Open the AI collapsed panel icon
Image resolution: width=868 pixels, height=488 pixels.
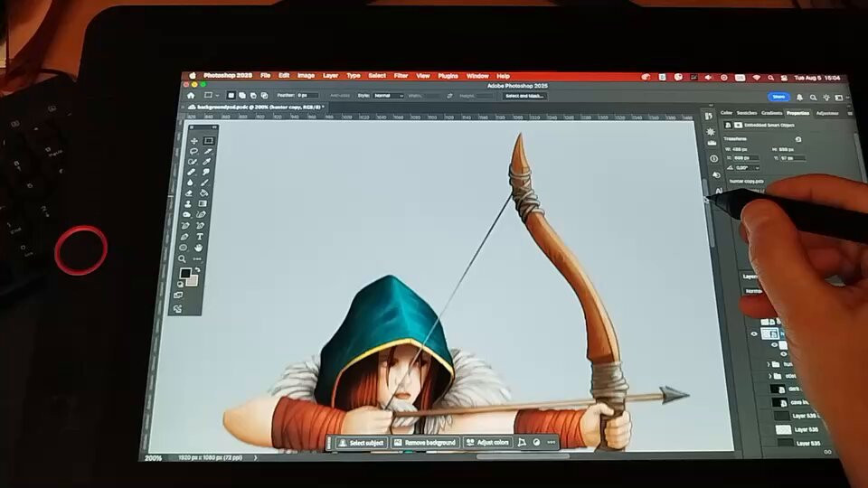pyautogui.click(x=719, y=191)
